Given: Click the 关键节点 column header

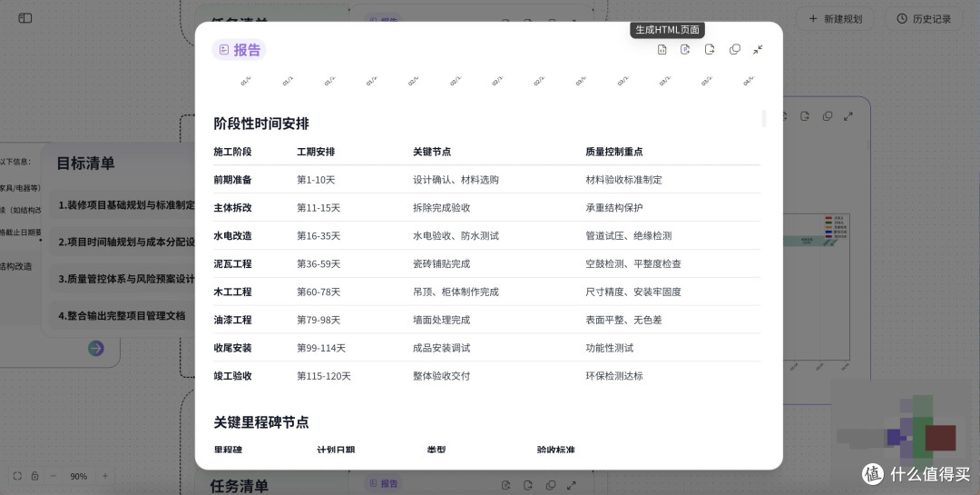Looking at the screenshot, I should tap(432, 152).
